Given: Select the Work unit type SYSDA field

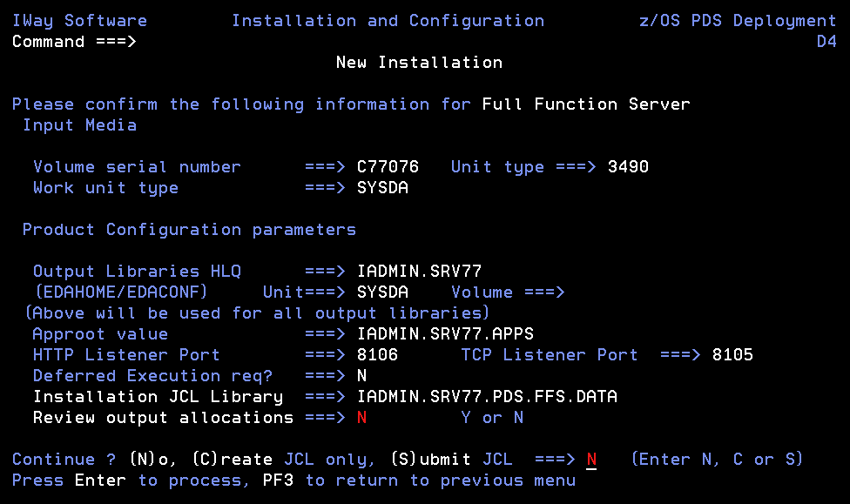Looking at the screenshot, I should tap(382, 187).
